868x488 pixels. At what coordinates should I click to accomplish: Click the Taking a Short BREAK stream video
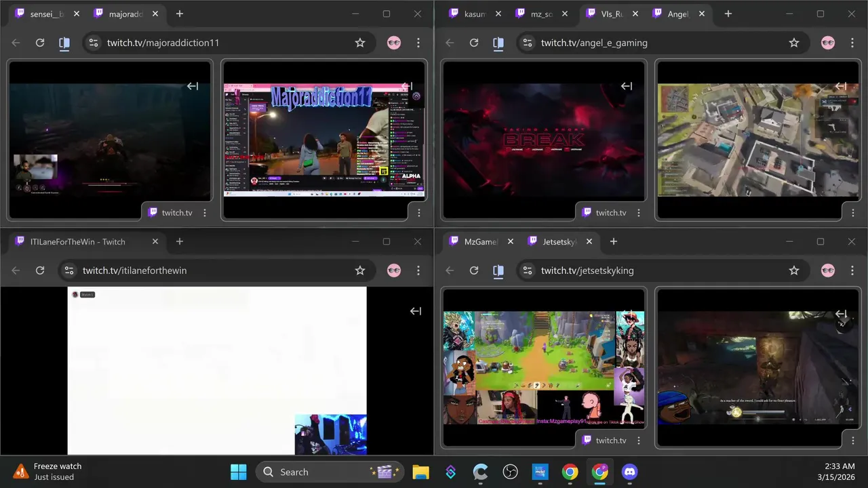(544, 140)
